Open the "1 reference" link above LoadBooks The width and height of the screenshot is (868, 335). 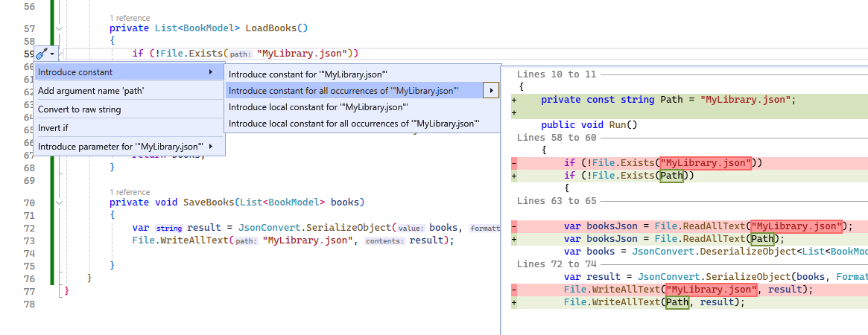point(130,17)
